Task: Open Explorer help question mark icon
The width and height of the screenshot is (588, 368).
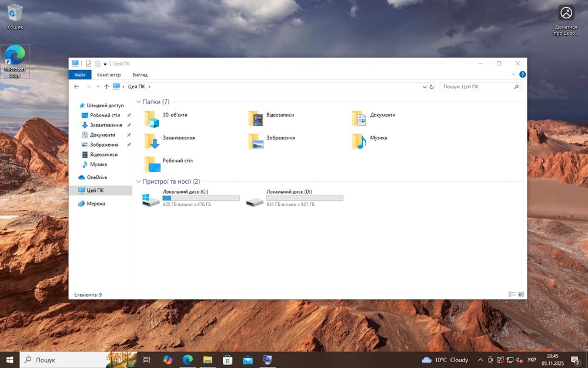Action: pos(522,75)
